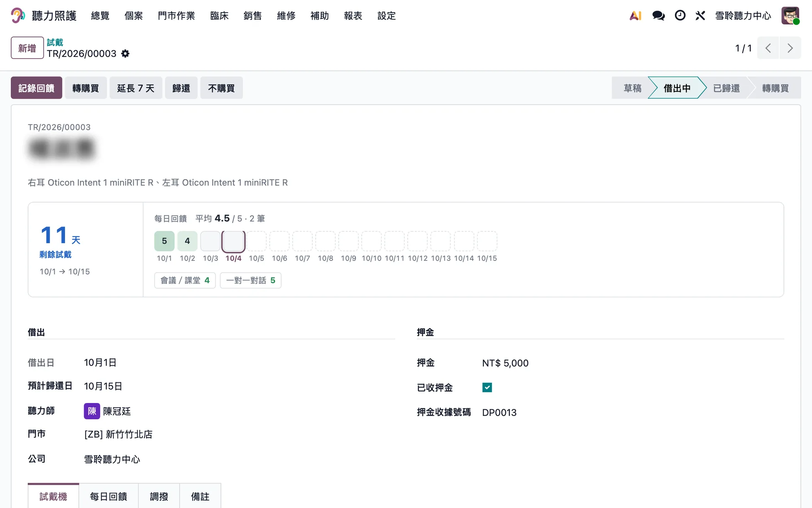The height and width of the screenshot is (508, 812).
Task: Switch to the 每日回饋 tab
Action: point(109,496)
